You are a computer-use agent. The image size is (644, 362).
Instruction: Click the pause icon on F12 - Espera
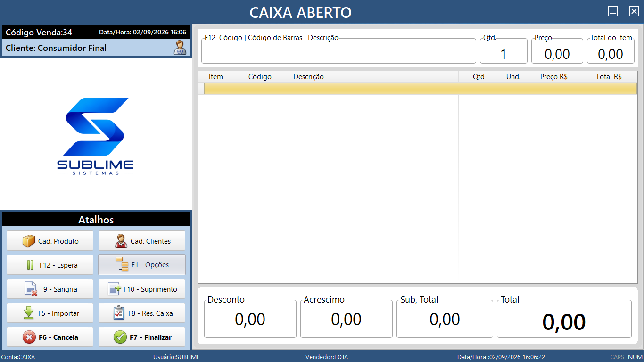click(30, 265)
